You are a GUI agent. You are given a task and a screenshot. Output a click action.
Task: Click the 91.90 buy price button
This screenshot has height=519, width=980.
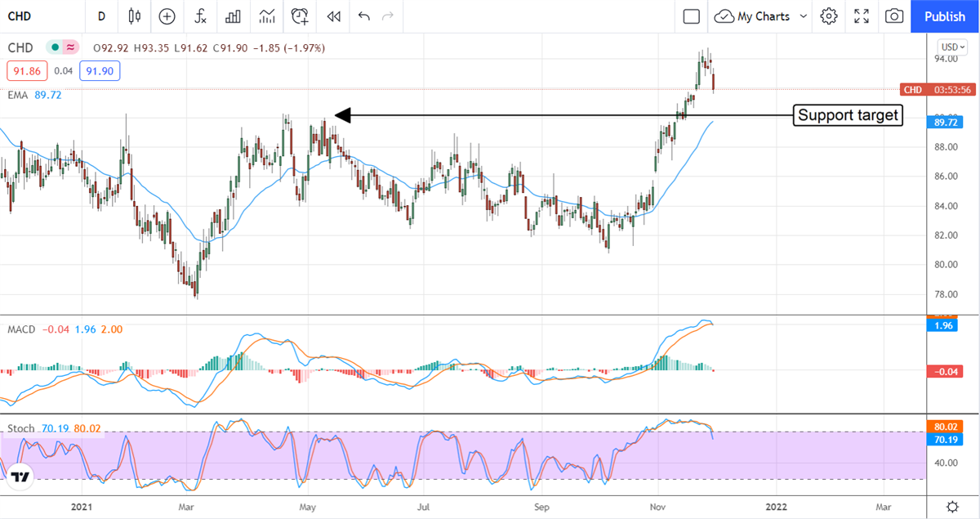coord(100,72)
